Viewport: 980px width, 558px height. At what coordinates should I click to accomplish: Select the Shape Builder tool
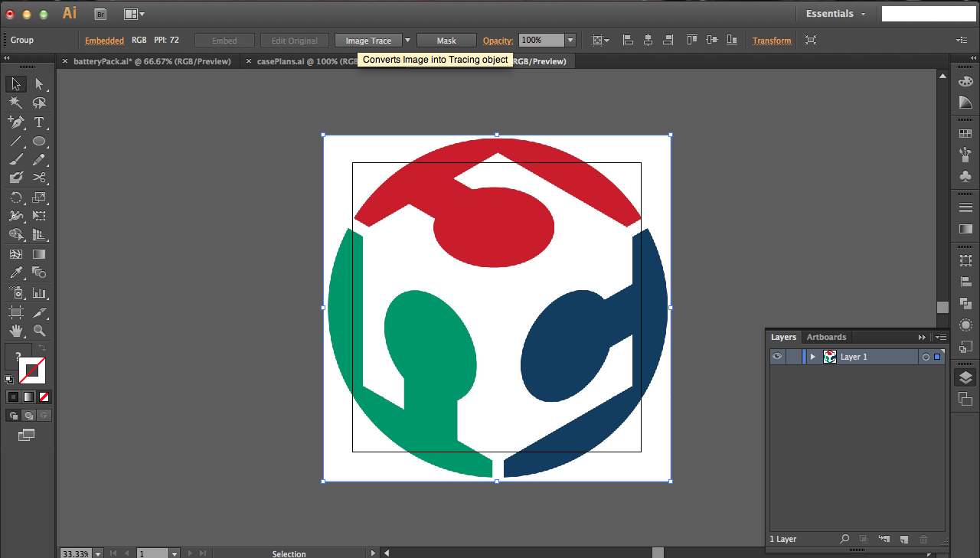click(x=16, y=235)
